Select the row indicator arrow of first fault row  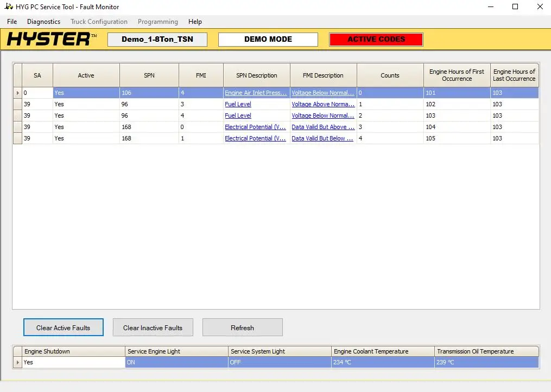[x=17, y=93]
